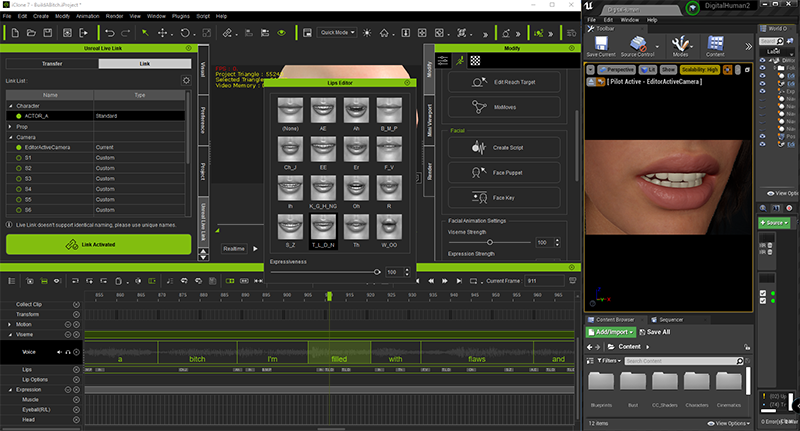Open the Quick Mode dropdown

click(339, 32)
